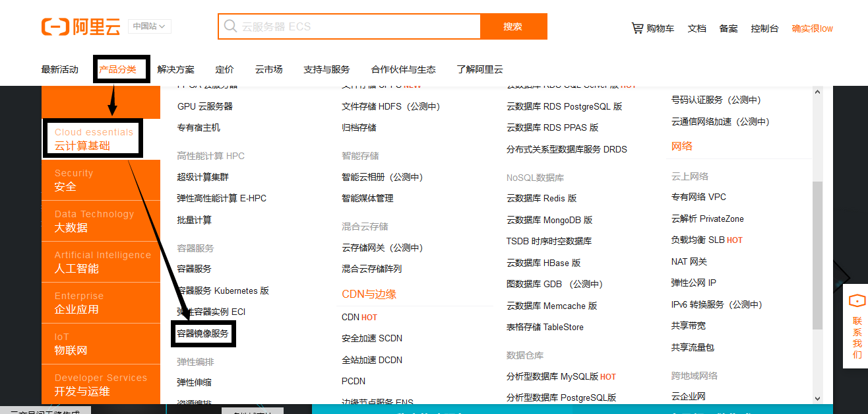This screenshot has width=868, height=414.
Task: Open 云数据库 RDS PPAS 版
Action: click(553, 127)
